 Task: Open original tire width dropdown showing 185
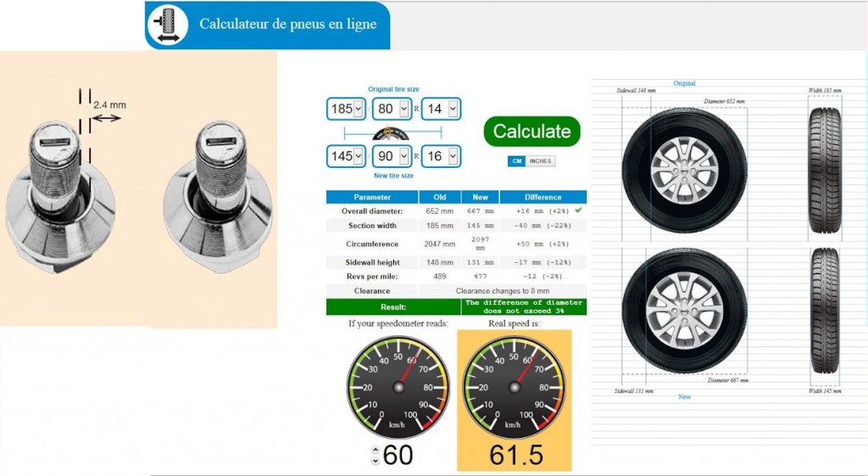pyautogui.click(x=347, y=109)
